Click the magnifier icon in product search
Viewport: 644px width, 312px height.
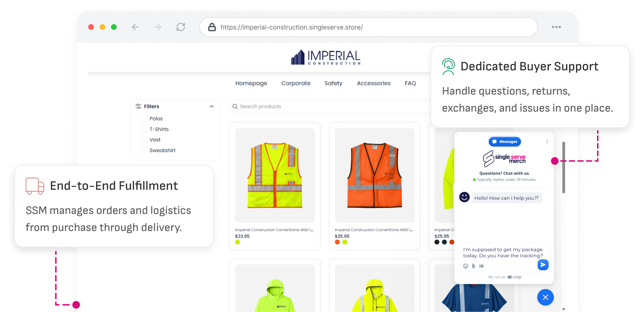point(235,106)
